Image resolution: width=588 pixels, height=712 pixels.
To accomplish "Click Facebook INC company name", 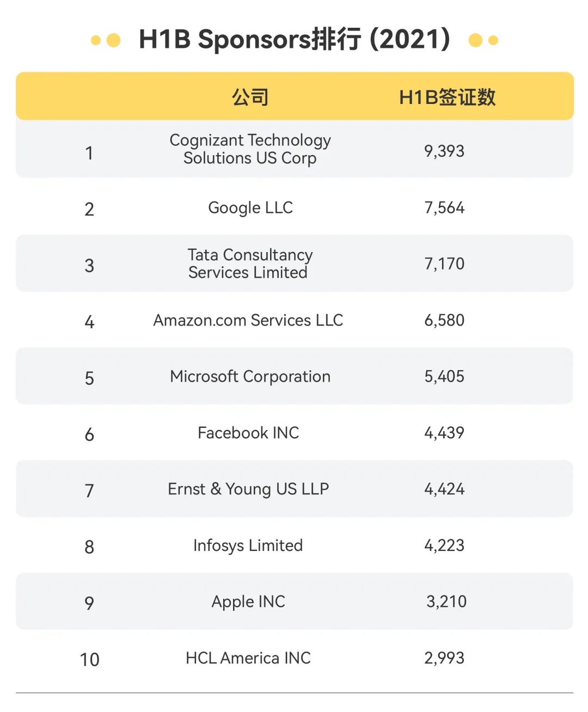I will [x=248, y=433].
